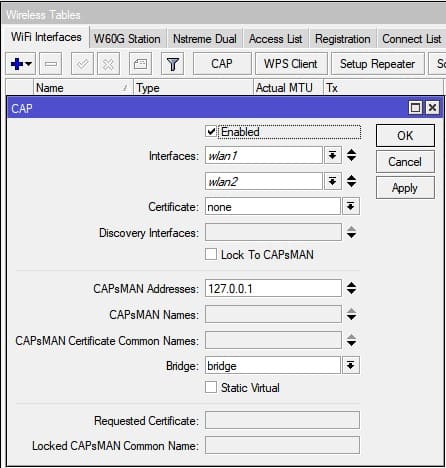Sort by the Type column header
The width and height of the screenshot is (446, 468).
coord(193,88)
